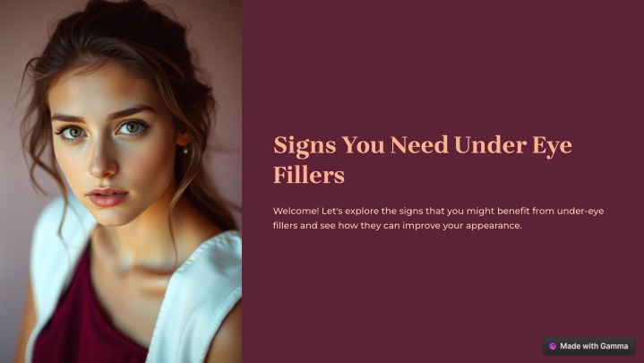Click the word Signs in the heading
Screen dimensions: 644x363
305,146
